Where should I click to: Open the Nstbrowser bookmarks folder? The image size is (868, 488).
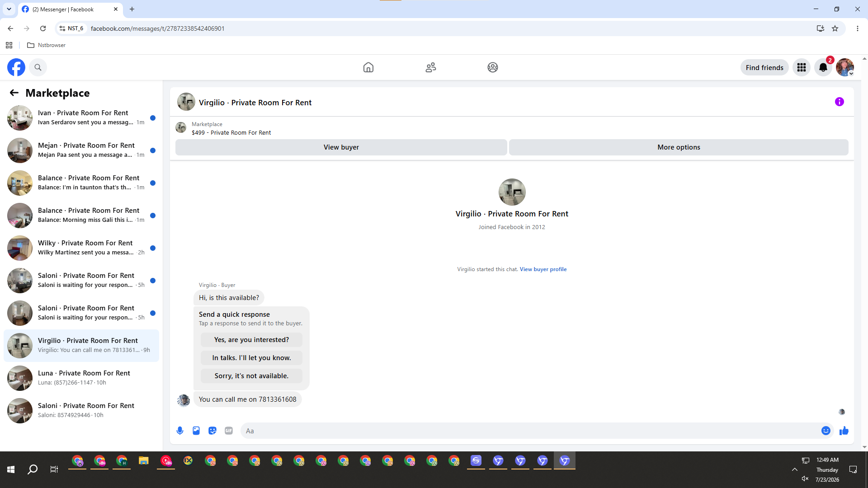[x=47, y=45]
